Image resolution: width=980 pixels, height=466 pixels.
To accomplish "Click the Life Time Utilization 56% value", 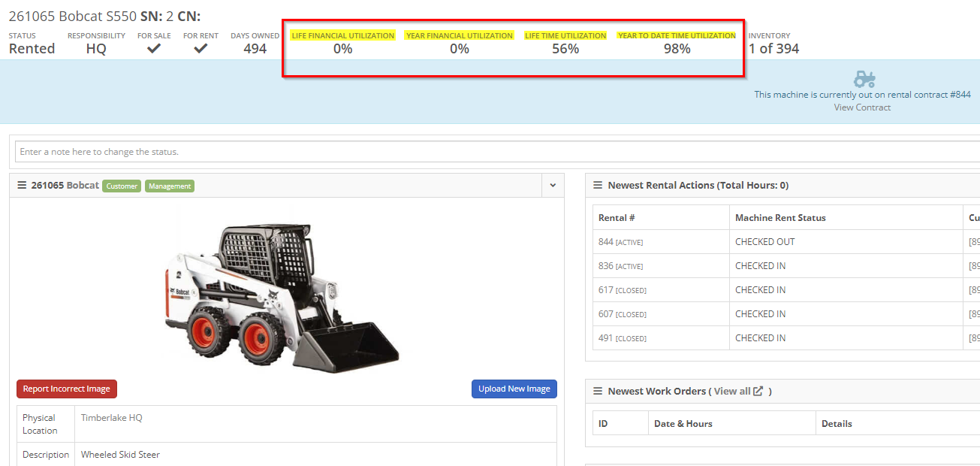I will [565, 49].
